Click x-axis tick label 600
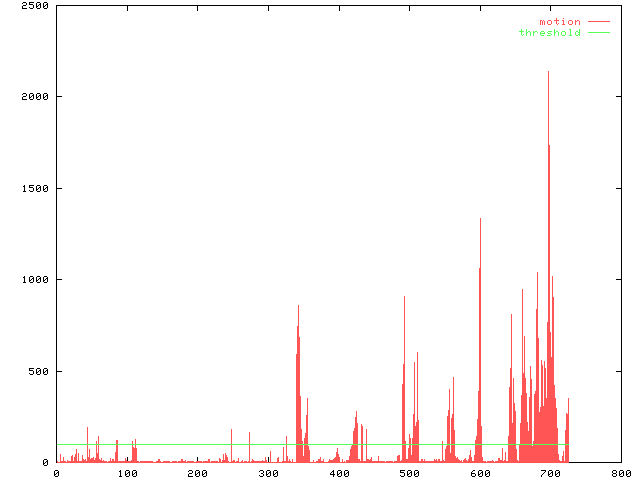The width and height of the screenshot is (640, 480). (x=479, y=473)
